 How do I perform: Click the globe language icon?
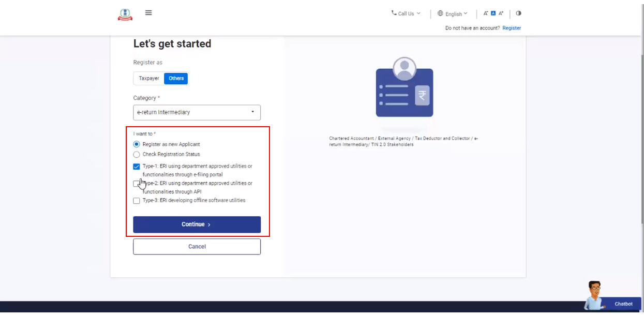click(440, 13)
